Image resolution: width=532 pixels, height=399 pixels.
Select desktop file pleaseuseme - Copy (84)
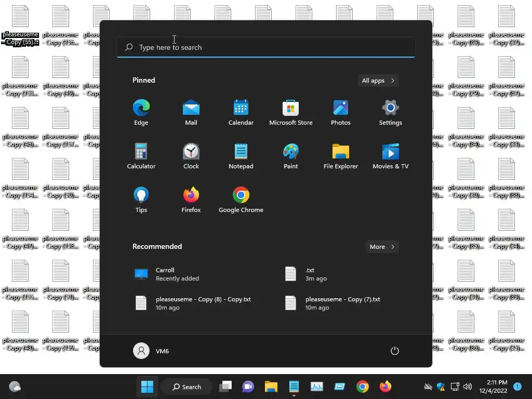[466, 128]
